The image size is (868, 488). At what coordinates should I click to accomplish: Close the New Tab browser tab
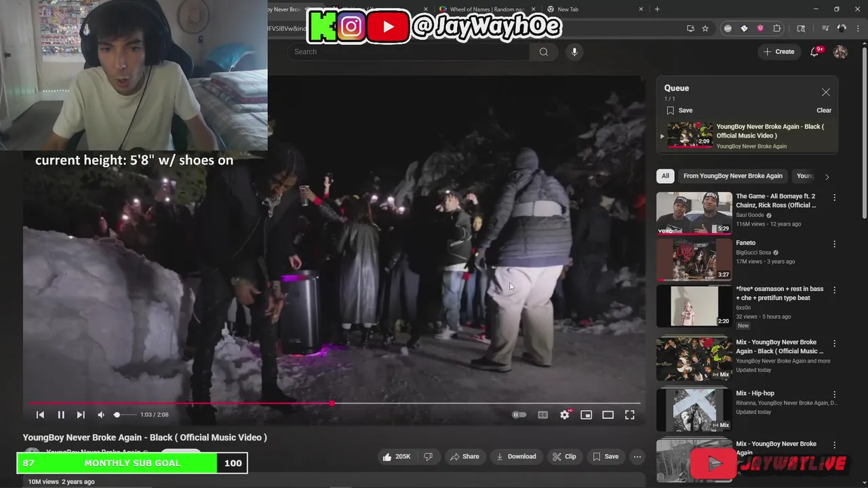(641, 9)
